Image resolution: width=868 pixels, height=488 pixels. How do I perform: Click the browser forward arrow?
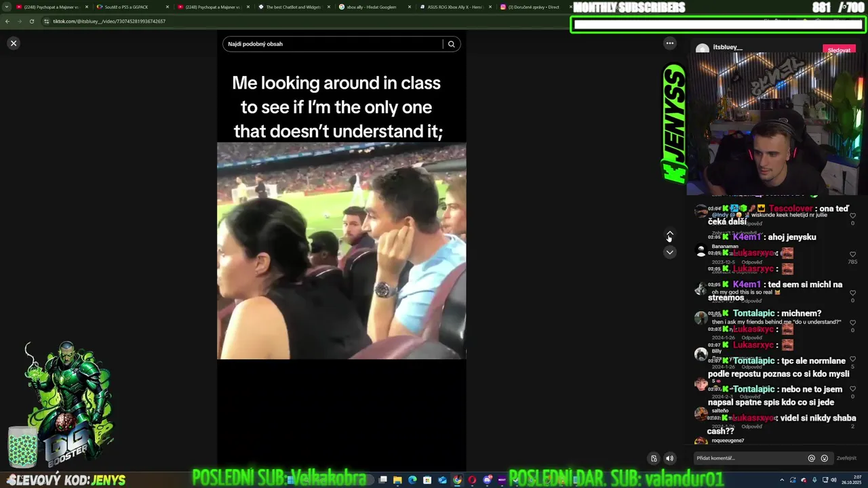(20, 21)
